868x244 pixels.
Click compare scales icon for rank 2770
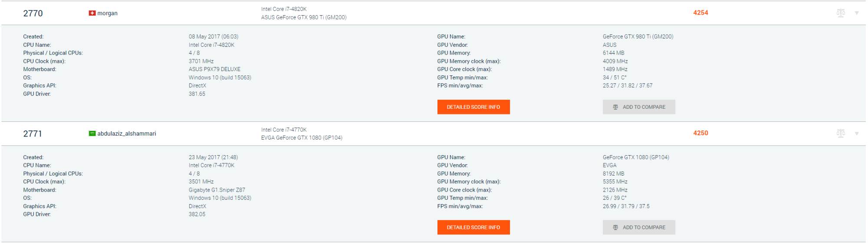click(841, 13)
